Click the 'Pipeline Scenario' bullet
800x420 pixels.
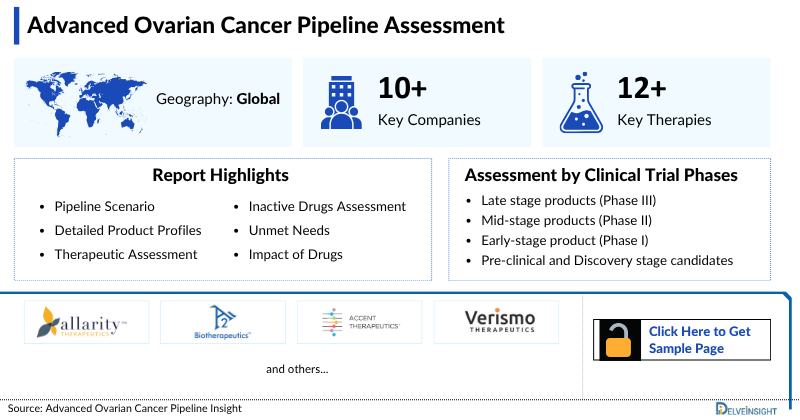coord(104,206)
